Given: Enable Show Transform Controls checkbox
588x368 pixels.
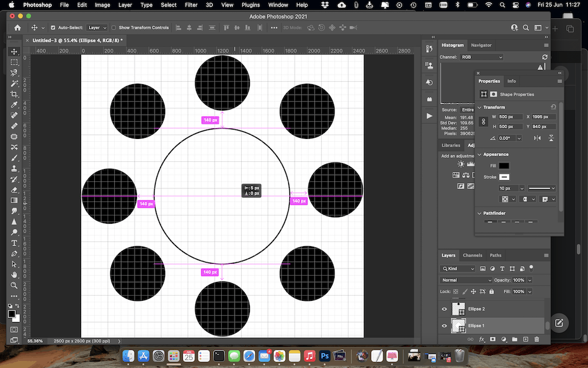Looking at the screenshot, I should pos(113,28).
